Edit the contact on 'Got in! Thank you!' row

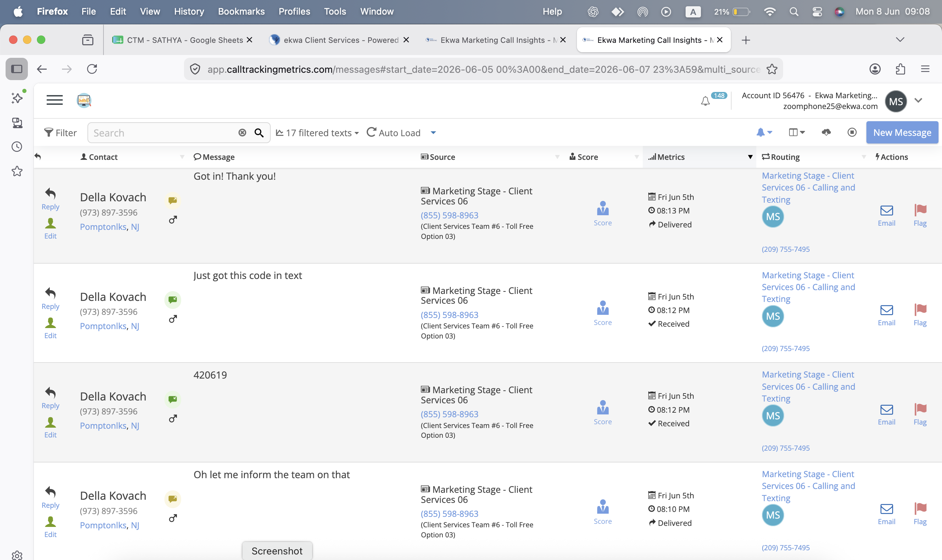50,229
